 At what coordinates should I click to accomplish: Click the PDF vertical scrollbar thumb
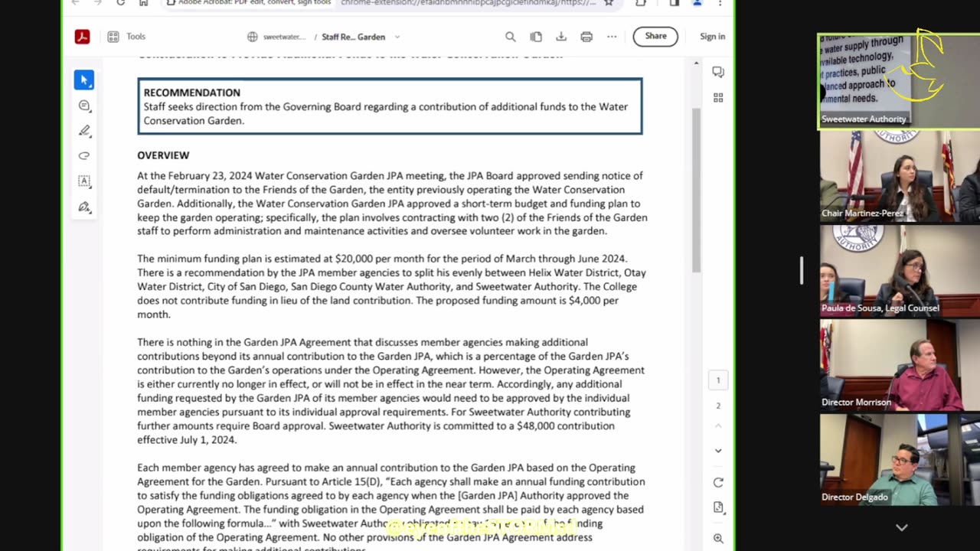[x=696, y=190]
